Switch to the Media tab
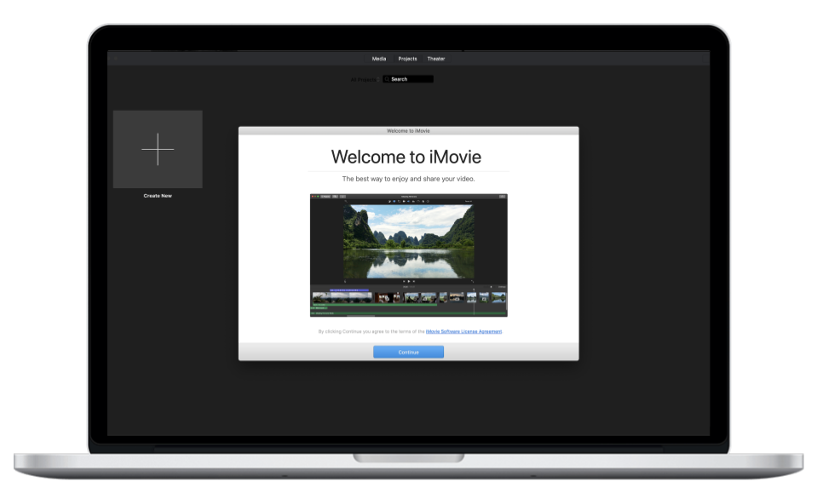 (x=379, y=59)
